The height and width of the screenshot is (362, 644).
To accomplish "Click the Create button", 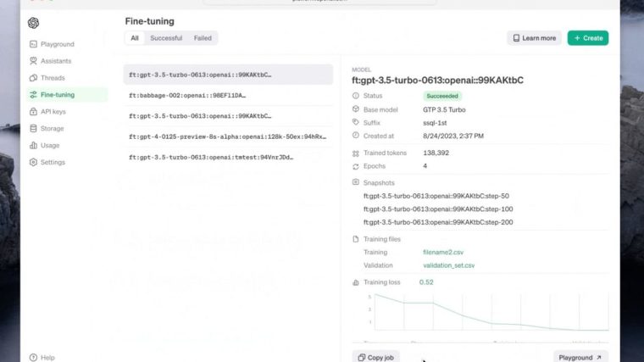I will 588,38.
